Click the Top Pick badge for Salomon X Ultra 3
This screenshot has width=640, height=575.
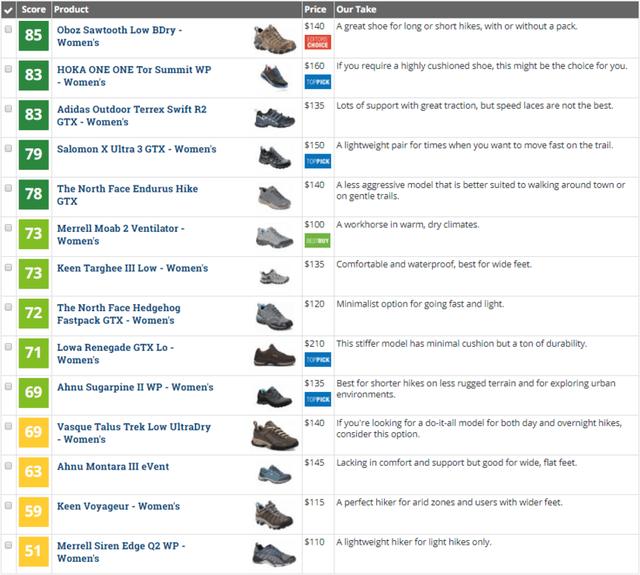click(316, 161)
